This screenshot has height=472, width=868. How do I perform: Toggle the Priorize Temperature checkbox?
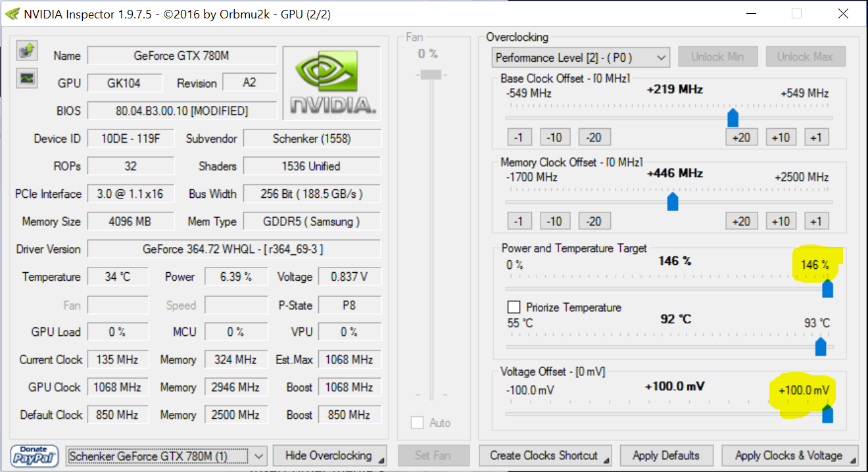coord(514,307)
